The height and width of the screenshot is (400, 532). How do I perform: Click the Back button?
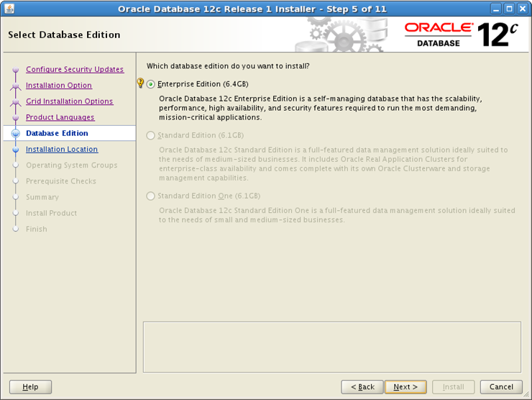(x=362, y=387)
